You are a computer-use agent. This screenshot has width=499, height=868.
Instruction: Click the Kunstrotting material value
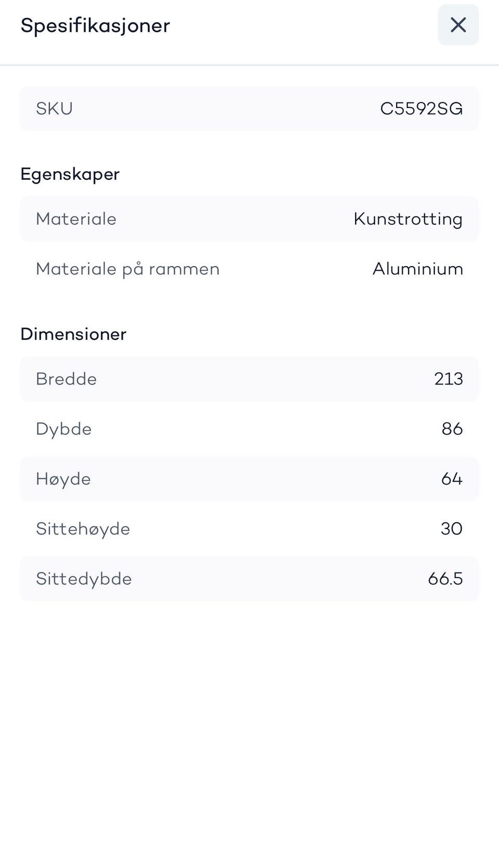408,219
